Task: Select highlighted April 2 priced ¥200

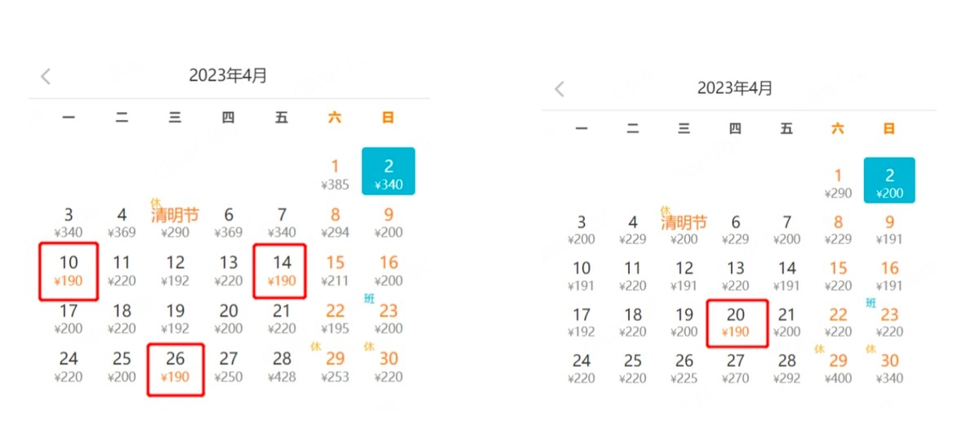Action: click(x=889, y=181)
